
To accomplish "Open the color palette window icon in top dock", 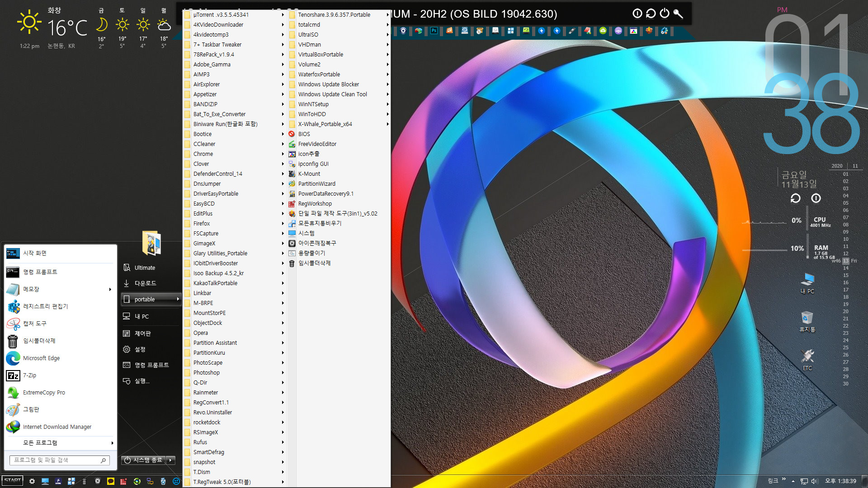I will [x=633, y=31].
